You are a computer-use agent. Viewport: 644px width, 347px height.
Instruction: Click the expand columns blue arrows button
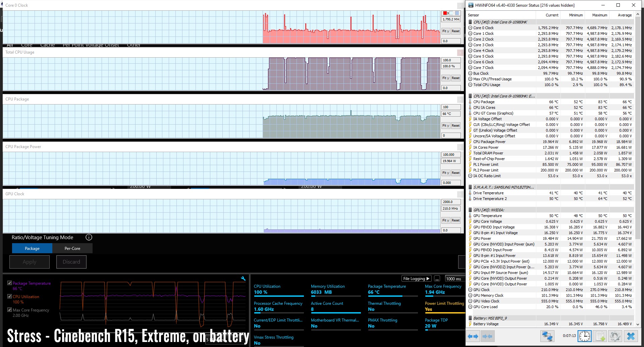click(473, 336)
